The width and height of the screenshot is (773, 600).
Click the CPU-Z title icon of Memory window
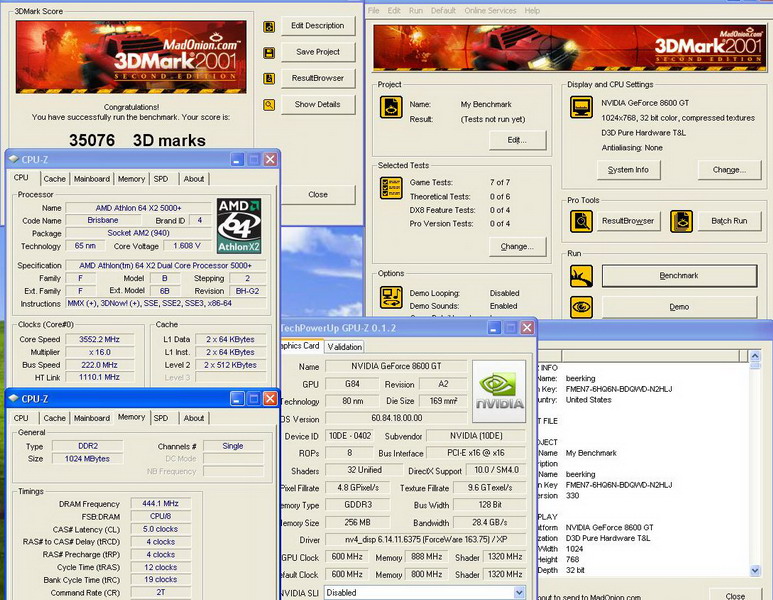point(14,398)
